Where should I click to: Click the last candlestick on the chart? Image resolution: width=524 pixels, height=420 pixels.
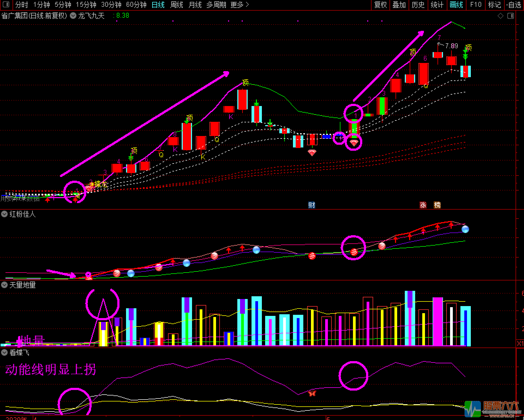click(x=465, y=71)
